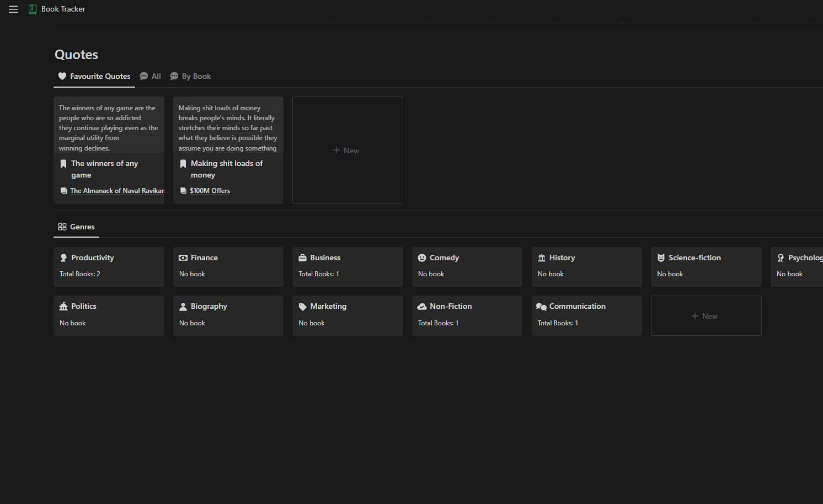Select the Genres view tab

[x=77, y=227]
